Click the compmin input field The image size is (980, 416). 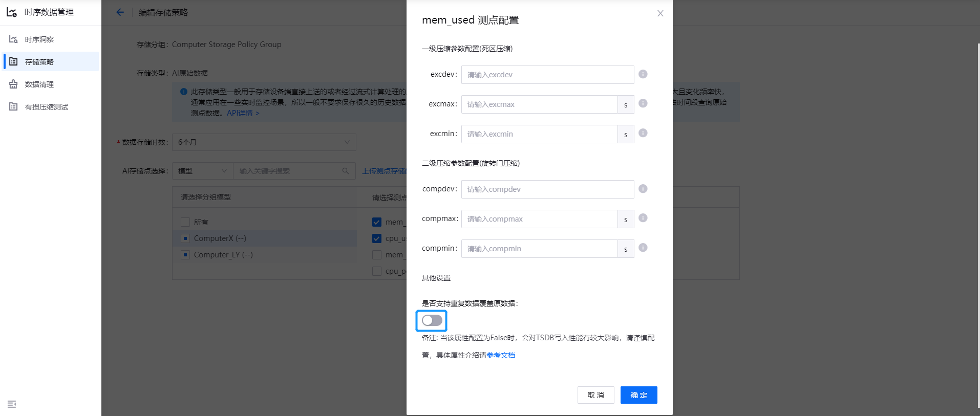tap(540, 249)
